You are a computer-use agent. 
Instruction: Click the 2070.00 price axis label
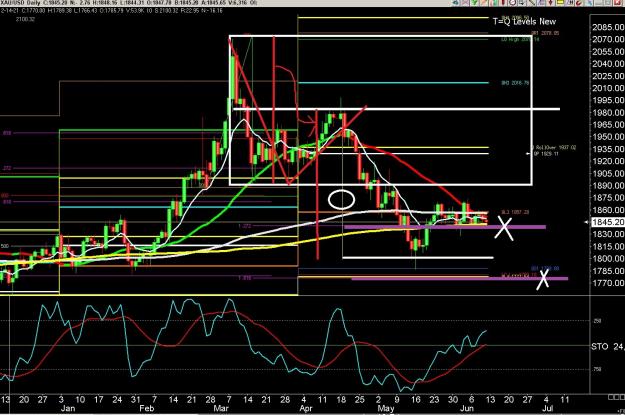[x=608, y=39]
